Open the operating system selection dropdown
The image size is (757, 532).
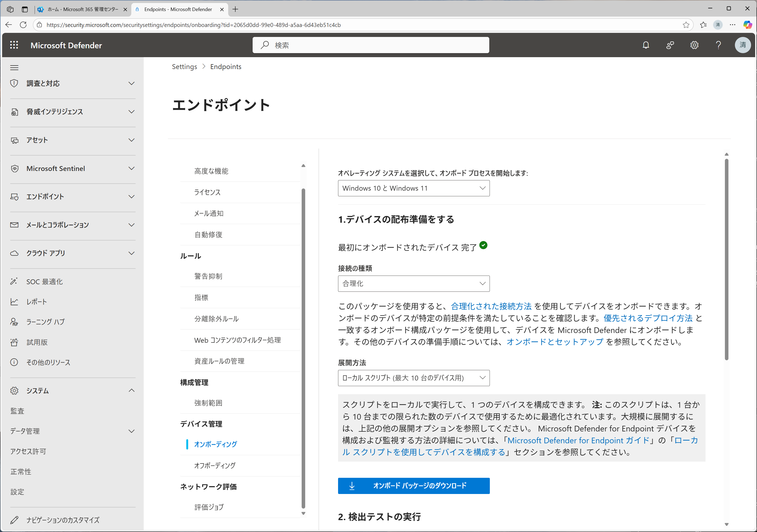[x=414, y=188]
